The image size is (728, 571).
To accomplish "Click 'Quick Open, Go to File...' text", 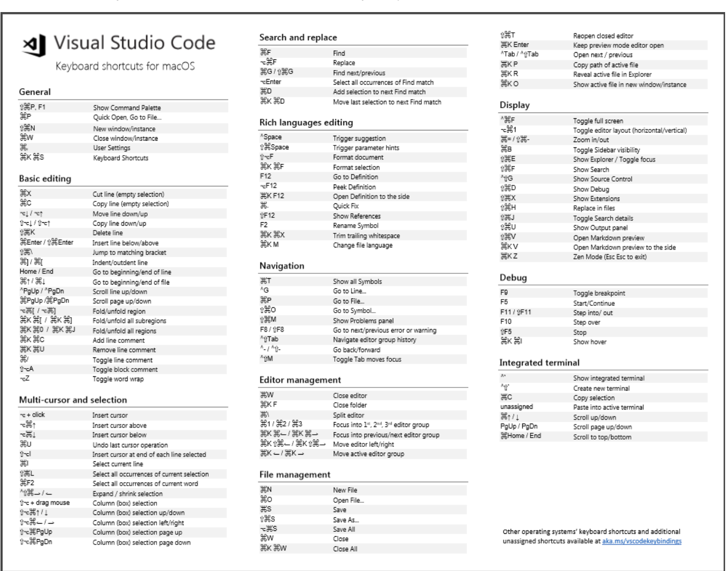I will click(128, 117).
